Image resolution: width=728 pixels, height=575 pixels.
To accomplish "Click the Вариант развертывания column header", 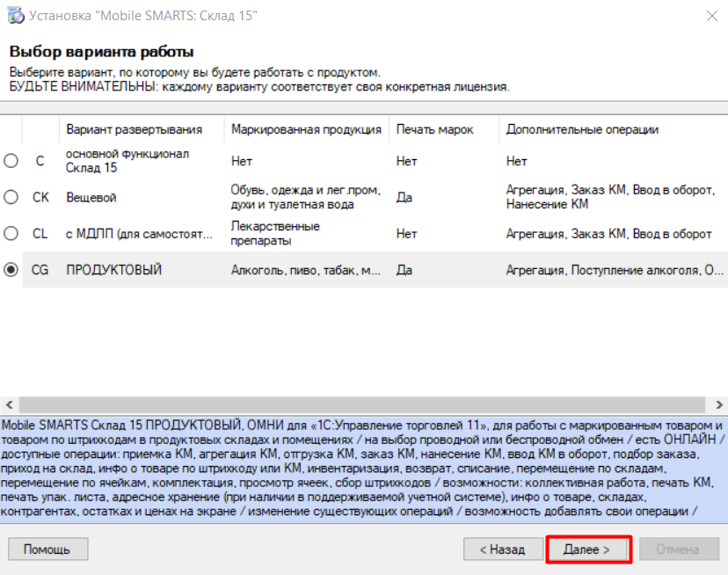I will pos(134,129).
